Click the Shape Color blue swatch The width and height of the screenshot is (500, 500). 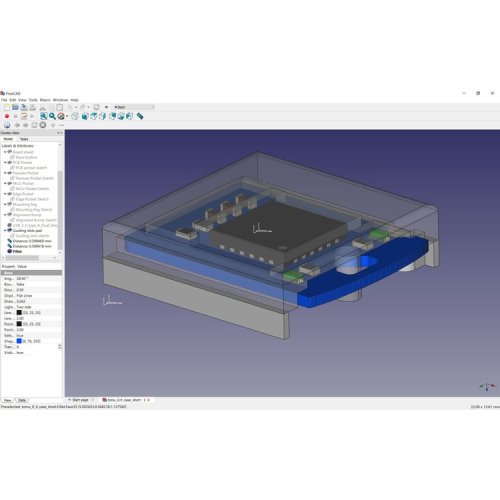coord(19,341)
